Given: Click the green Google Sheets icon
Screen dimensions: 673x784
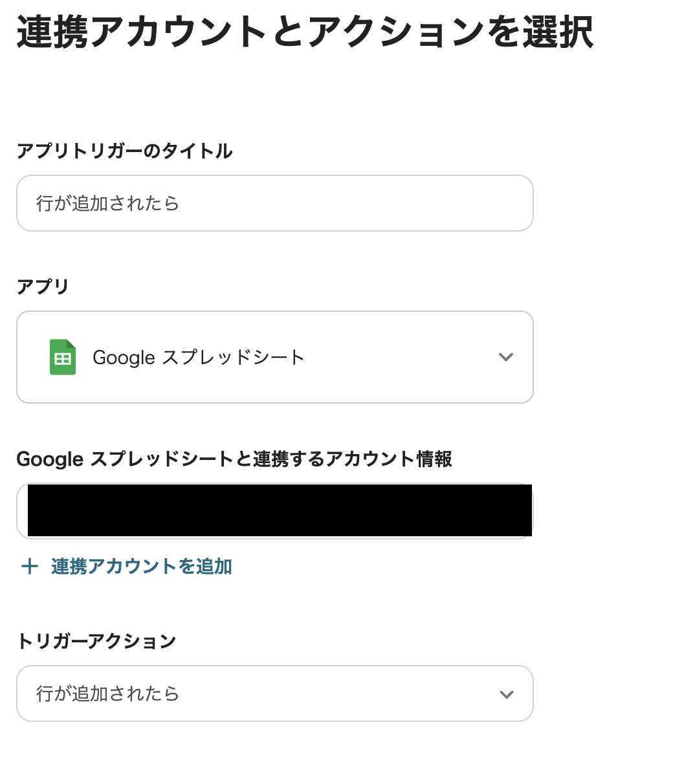Looking at the screenshot, I should click(x=63, y=357).
